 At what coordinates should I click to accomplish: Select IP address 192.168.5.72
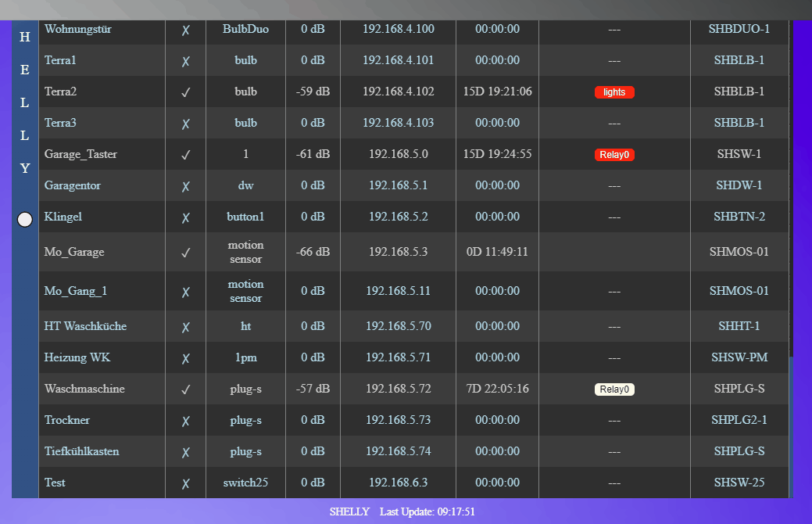tap(399, 389)
